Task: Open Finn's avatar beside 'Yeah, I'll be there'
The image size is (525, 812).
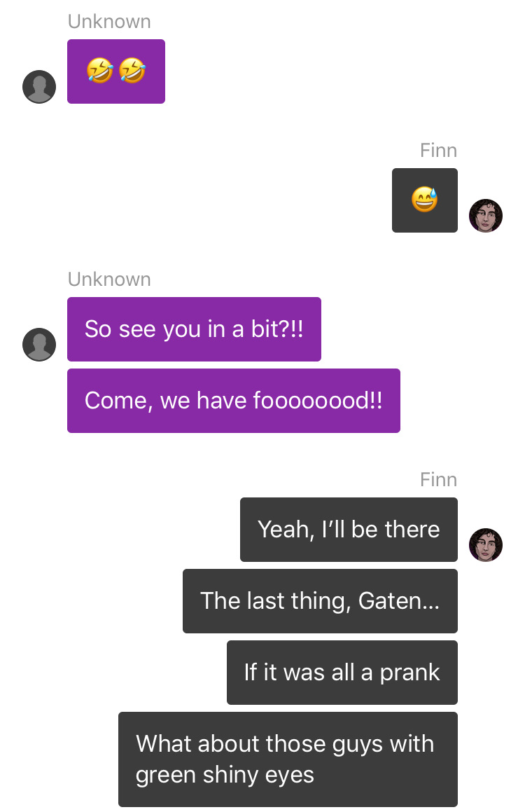Action: (x=486, y=545)
